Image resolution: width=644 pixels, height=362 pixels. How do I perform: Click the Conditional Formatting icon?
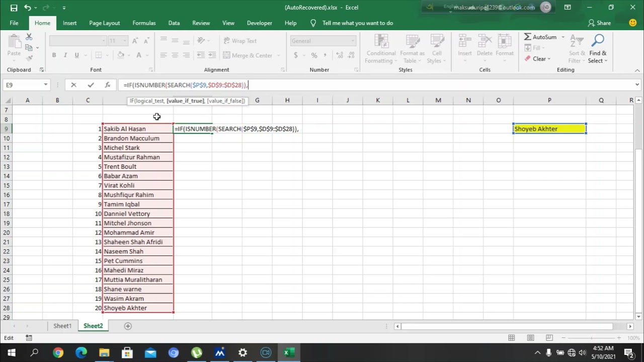point(381,41)
